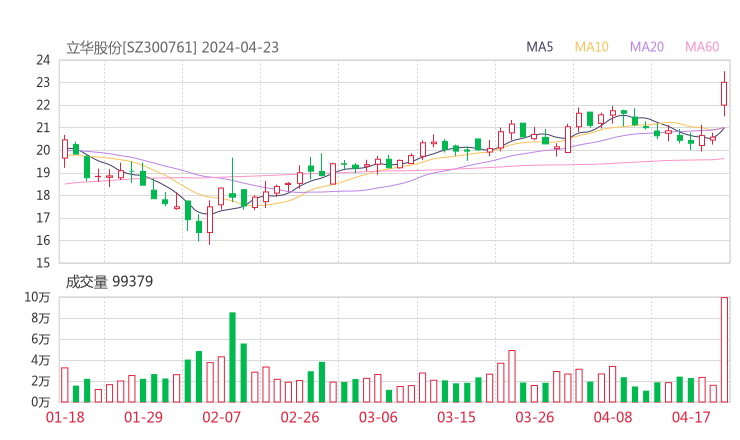Click the price axis label 24
Viewport: 740px width, 440px height.
coord(43,60)
